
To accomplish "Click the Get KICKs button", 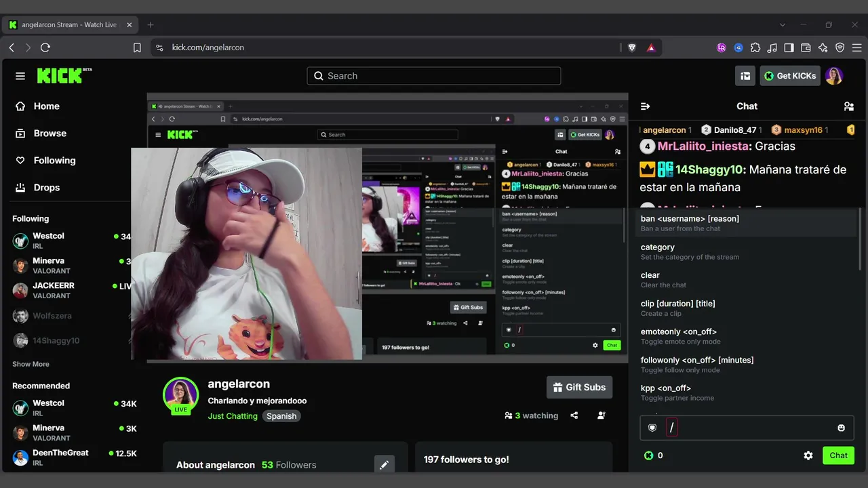I will (x=790, y=76).
